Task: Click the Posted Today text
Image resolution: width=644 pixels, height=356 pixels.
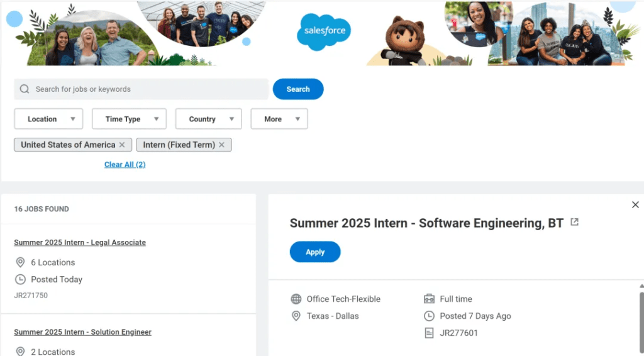Action: pyautogui.click(x=57, y=280)
